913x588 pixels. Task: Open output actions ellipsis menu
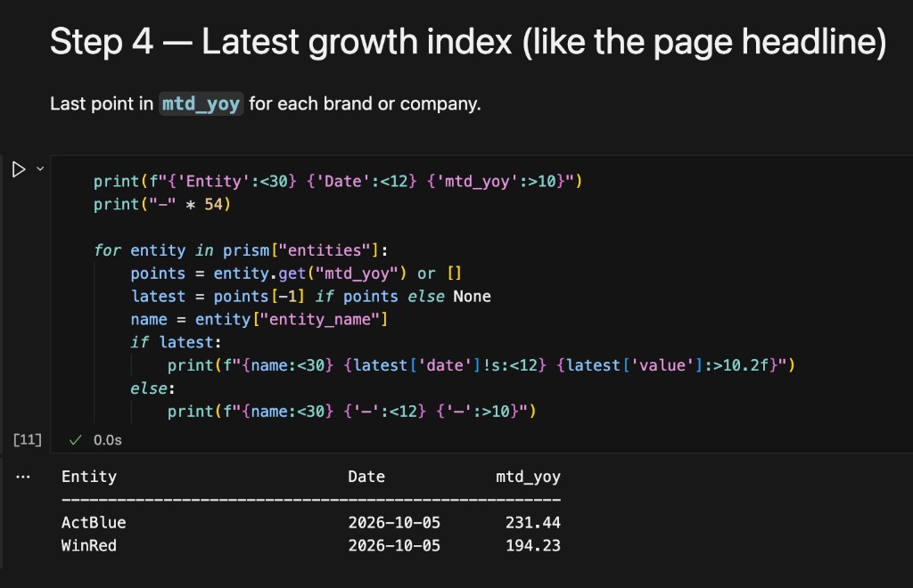(x=23, y=477)
